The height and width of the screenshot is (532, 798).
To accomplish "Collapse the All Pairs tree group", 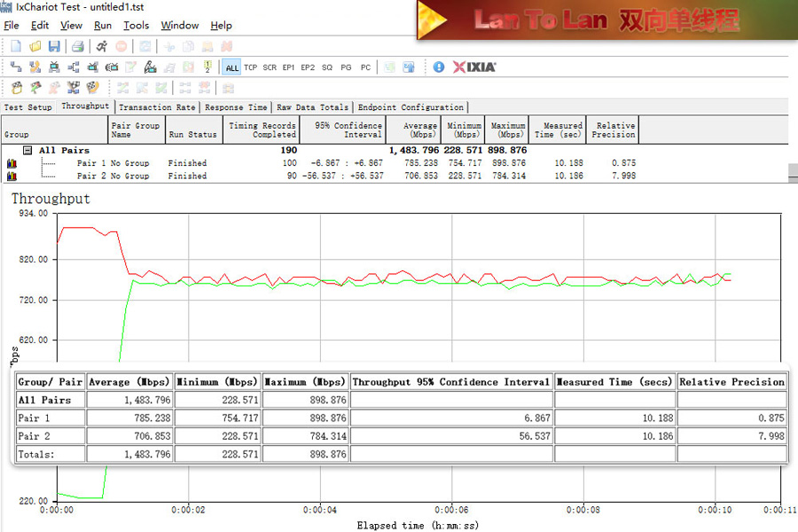I will 27,151.
